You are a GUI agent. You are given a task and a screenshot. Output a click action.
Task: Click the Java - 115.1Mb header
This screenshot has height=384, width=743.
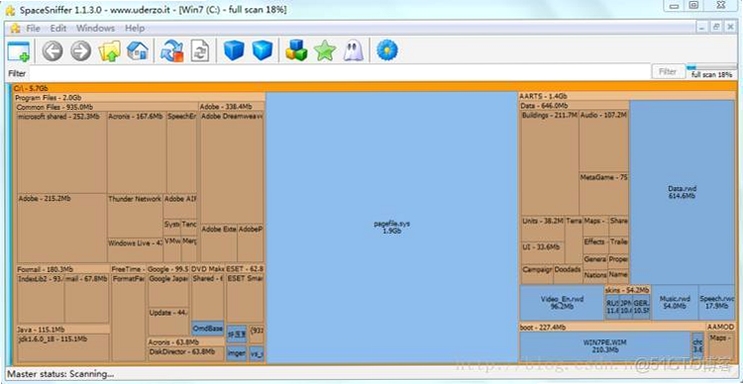pos(63,329)
